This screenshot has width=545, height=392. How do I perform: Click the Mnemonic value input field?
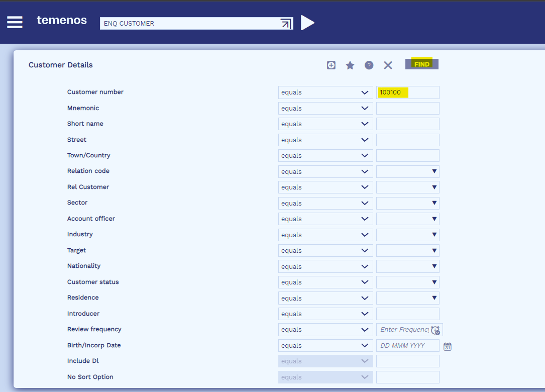coord(407,109)
